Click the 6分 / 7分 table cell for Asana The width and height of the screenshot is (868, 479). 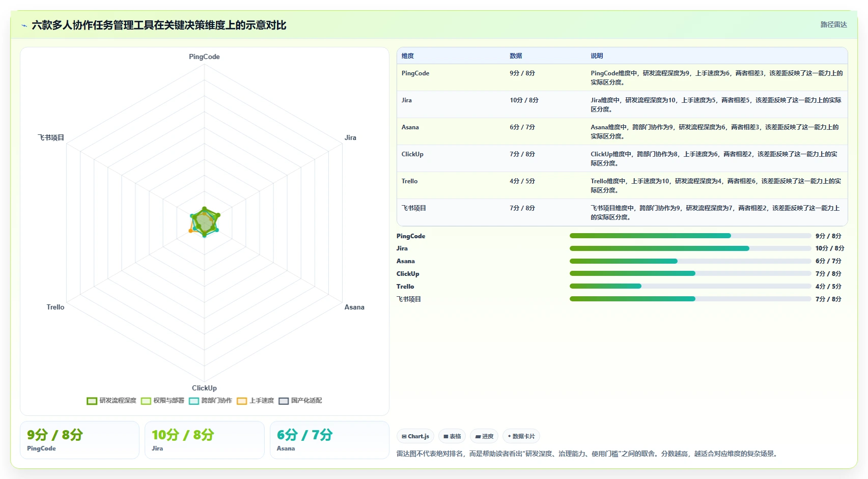tap(522, 127)
